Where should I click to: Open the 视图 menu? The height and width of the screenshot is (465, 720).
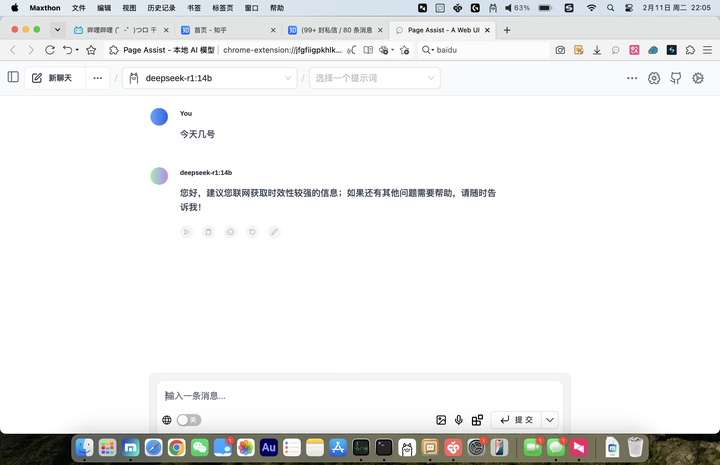tap(129, 8)
